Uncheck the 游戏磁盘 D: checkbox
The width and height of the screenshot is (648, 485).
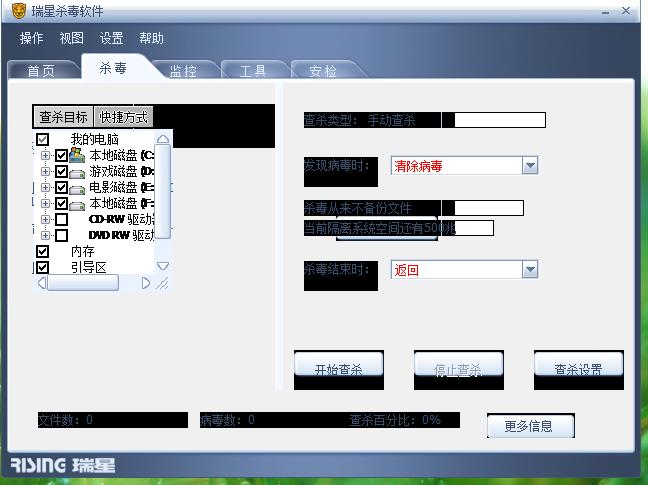coord(62,171)
